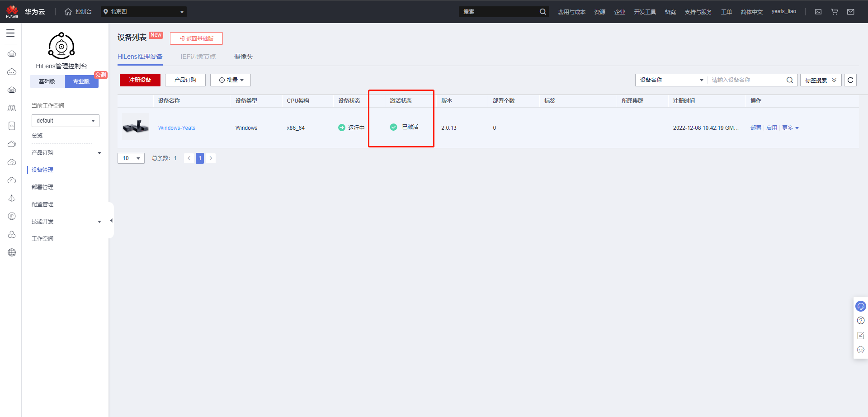This screenshot has height=417, width=868.
Task: Go to 控制台 home
Action: click(79, 12)
